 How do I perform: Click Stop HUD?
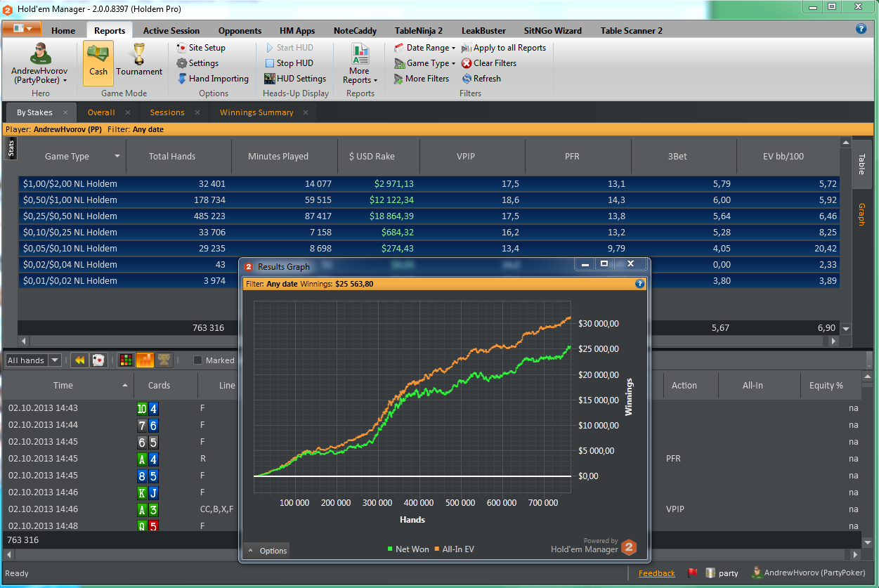pyautogui.click(x=289, y=63)
